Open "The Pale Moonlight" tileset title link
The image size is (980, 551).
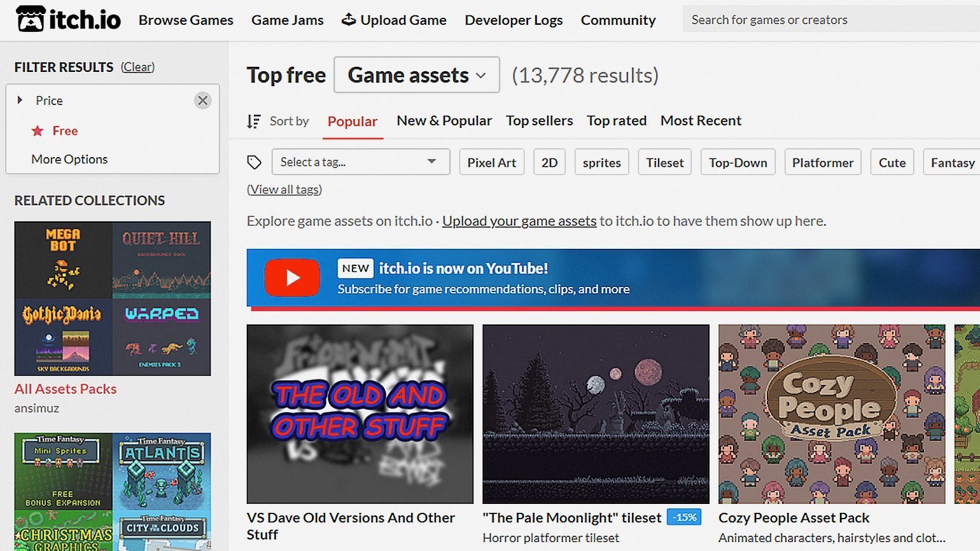point(572,518)
